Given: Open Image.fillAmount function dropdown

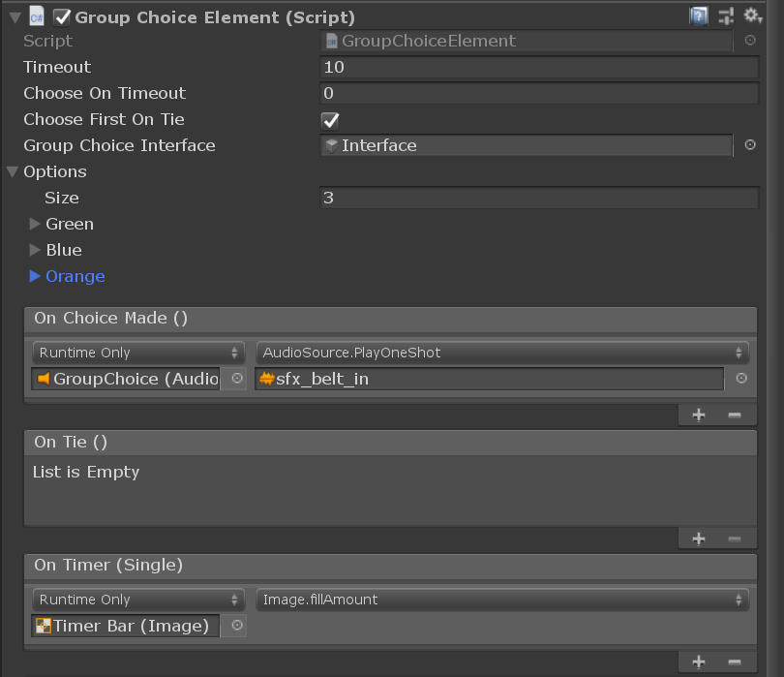Looking at the screenshot, I should coord(502,600).
